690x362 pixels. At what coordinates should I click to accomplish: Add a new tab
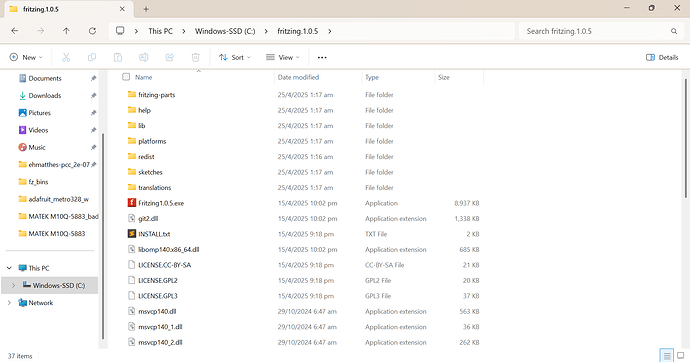146,9
